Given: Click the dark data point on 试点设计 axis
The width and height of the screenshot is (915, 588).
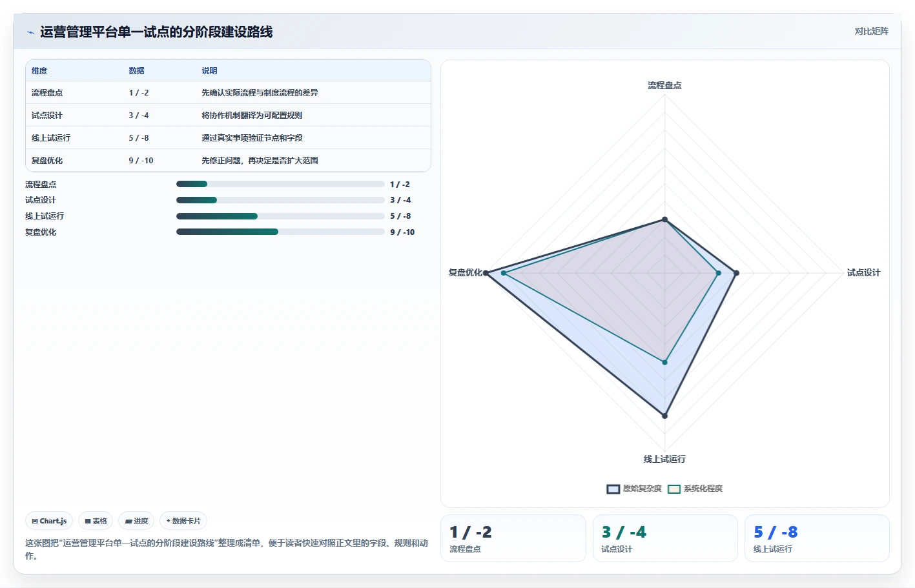Looking at the screenshot, I should pos(736,273).
